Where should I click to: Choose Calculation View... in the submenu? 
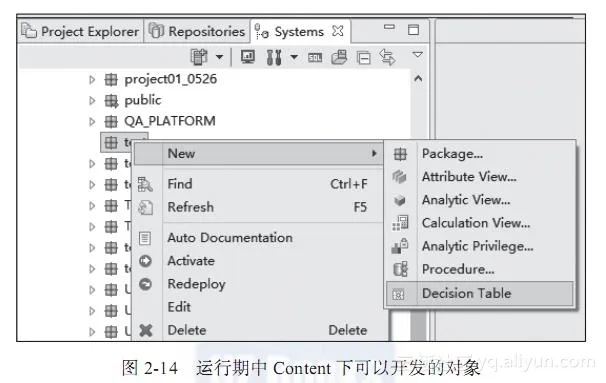click(476, 223)
